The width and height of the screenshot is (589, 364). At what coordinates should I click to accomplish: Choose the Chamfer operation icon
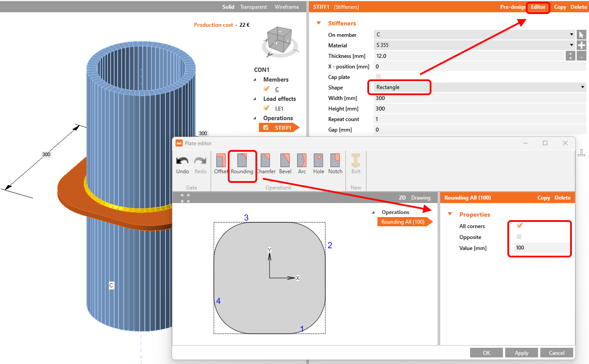pos(266,161)
